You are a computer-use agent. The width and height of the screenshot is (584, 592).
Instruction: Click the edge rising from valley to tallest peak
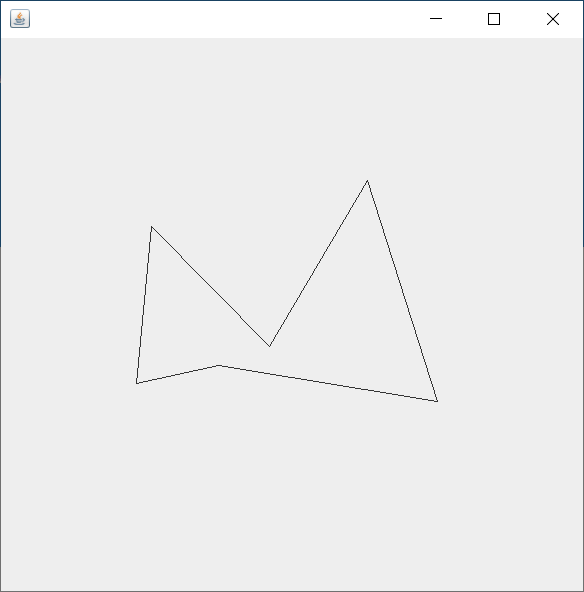tap(319, 263)
